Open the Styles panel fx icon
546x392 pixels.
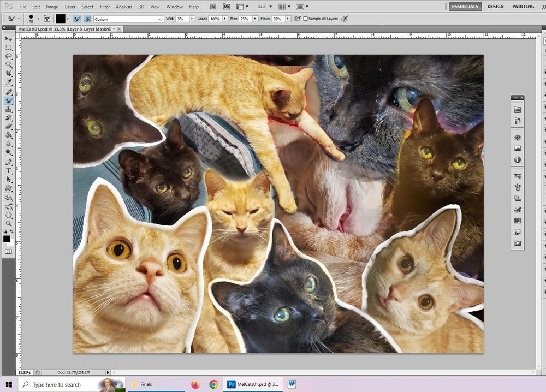[518, 232]
